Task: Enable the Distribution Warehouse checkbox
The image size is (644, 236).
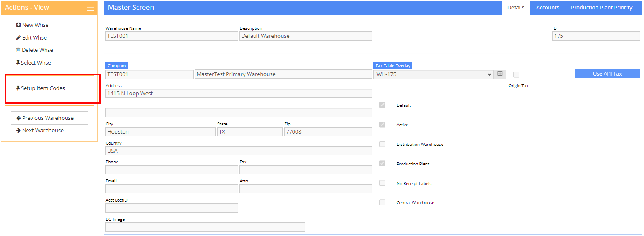Action: [382, 144]
